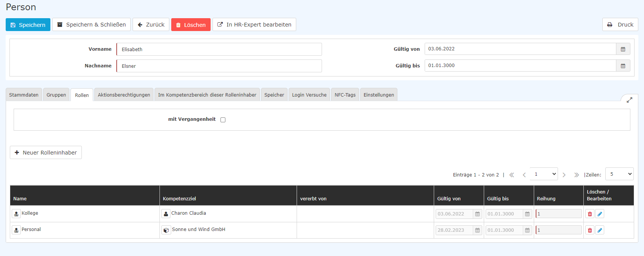Open the Zeilen rows-per-page dropdown

coord(619,174)
